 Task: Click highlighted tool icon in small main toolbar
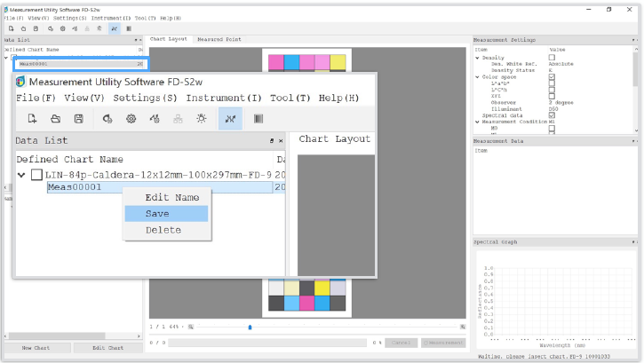click(x=115, y=28)
